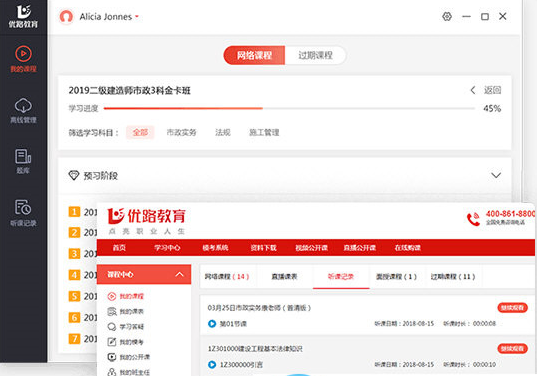537x376 pixels.
Task: Click the Alicia Jonnes avatar picture
Action: click(66, 16)
